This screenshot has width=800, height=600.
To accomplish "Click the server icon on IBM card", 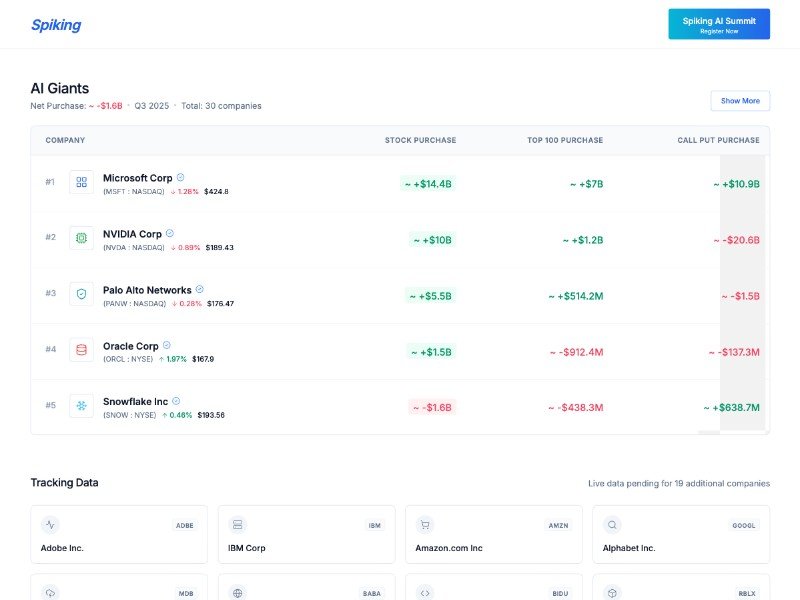I will (x=237, y=524).
